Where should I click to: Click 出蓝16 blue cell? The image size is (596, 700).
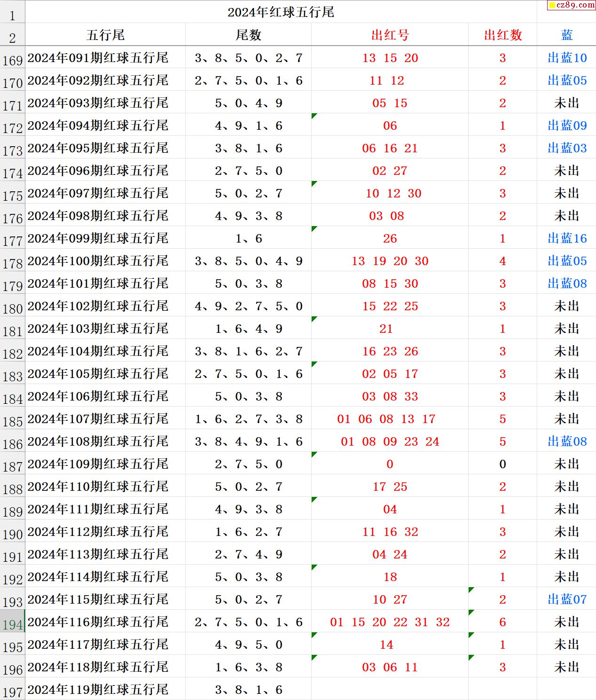click(566, 238)
